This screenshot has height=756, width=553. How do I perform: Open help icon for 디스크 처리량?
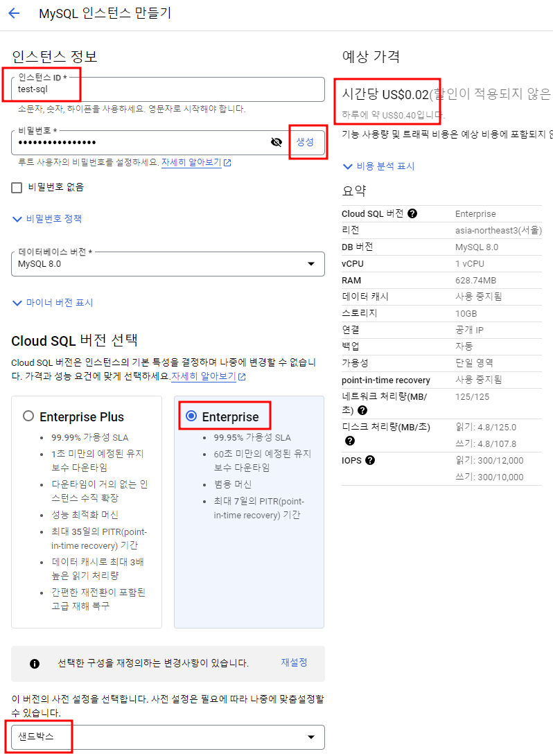click(x=350, y=441)
